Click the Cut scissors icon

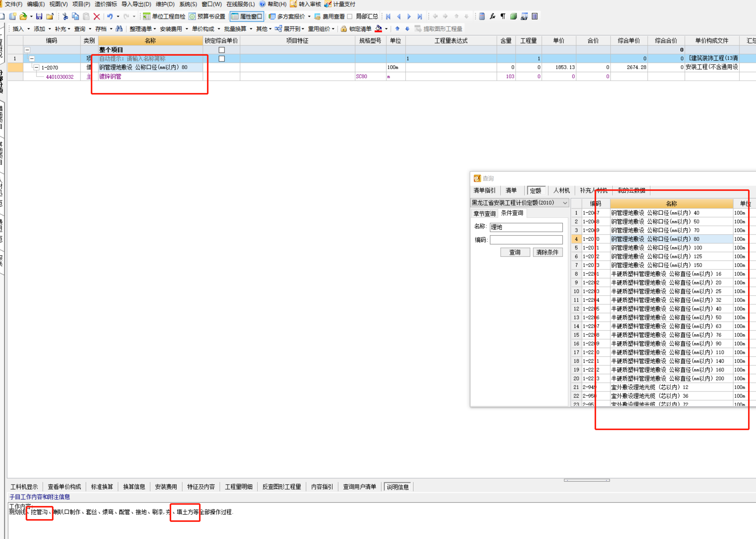[65, 16]
